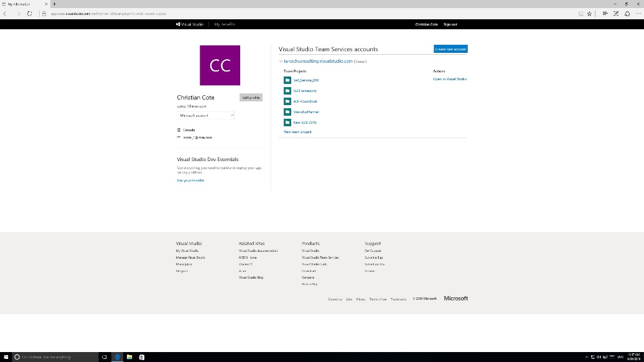Open the Edge More actions menu
The width and height of the screenshot is (644, 362).
click(638, 14)
